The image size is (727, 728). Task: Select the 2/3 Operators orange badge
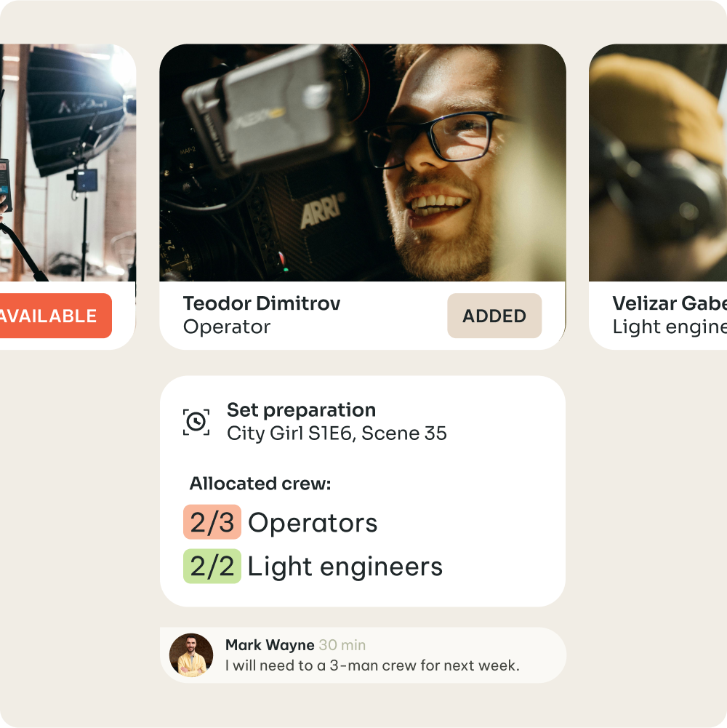212,522
